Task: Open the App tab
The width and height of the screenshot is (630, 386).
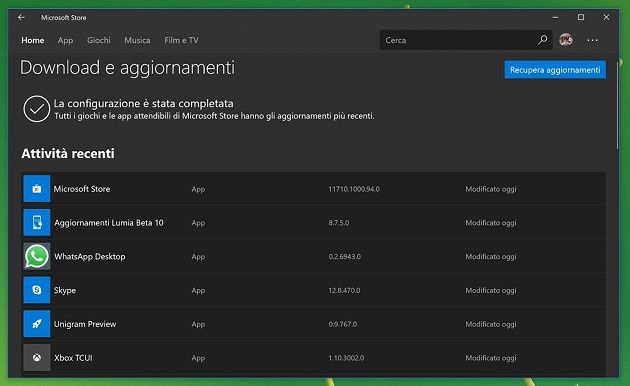Action: click(x=65, y=40)
